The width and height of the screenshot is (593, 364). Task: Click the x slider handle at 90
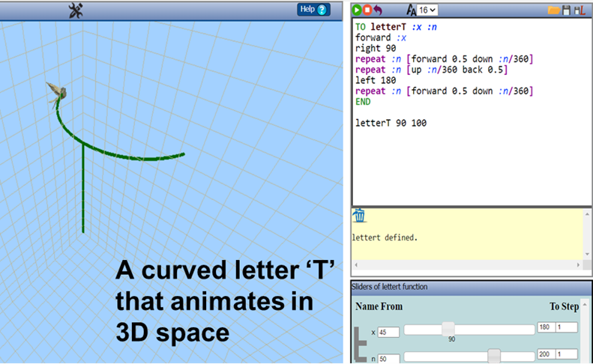(448, 329)
